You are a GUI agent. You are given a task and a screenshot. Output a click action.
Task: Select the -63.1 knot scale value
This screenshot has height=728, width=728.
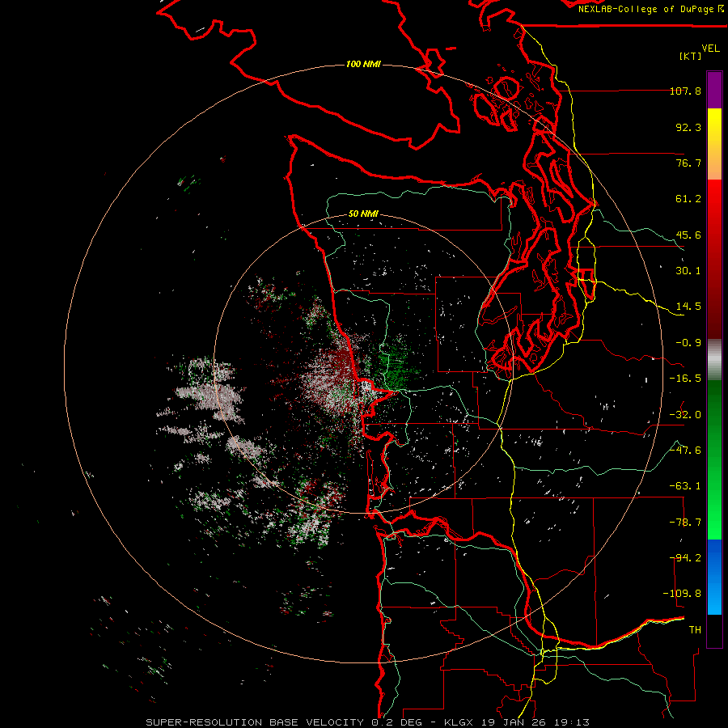point(685,486)
